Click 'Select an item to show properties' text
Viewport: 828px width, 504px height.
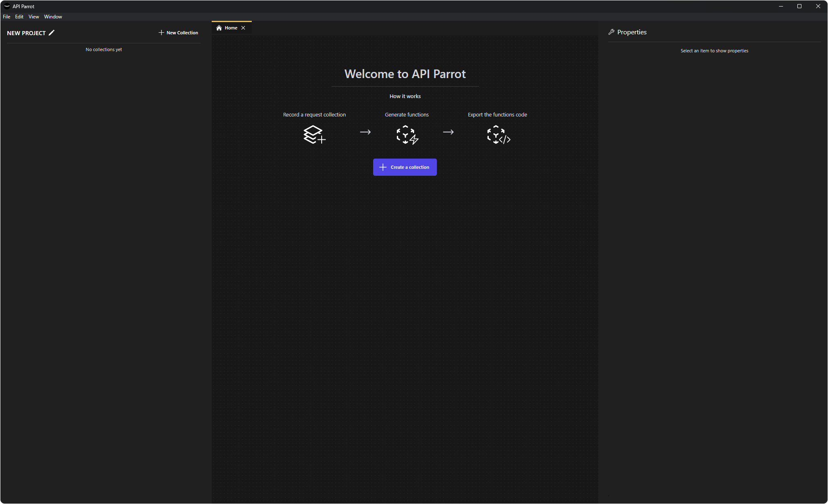coord(714,51)
